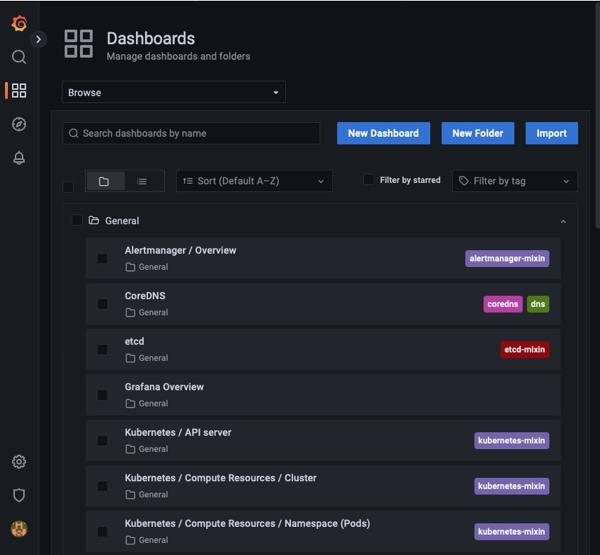Open Kubernetes / Compute Resources / Cluster dashboard
The height and width of the screenshot is (555, 600).
(x=220, y=478)
